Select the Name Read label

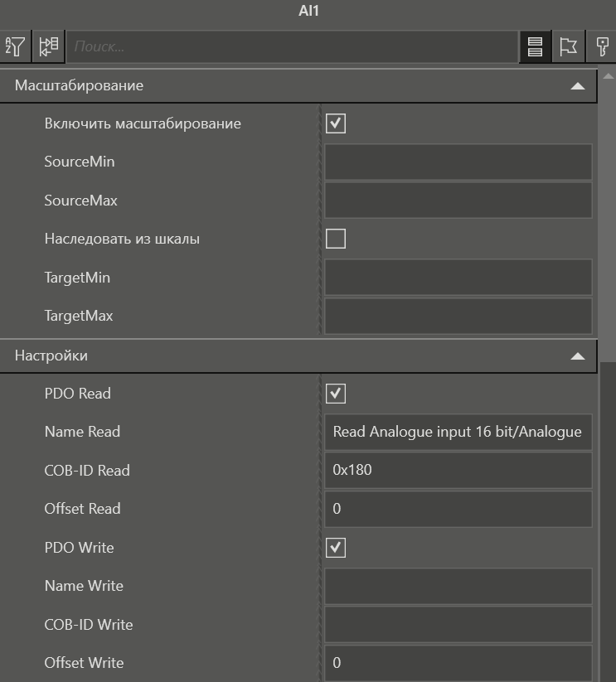coord(82,432)
